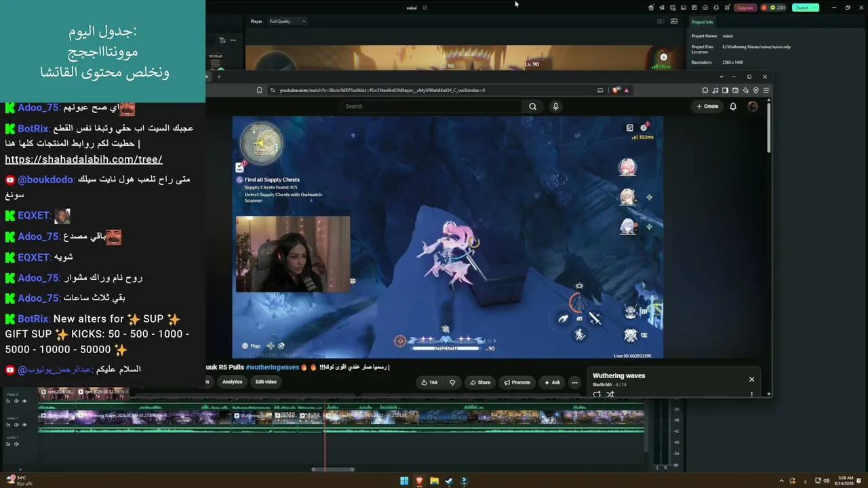Screen dimensions: 868x488
Task: Bookmark the page in the browser address bar
Action: [259, 90]
